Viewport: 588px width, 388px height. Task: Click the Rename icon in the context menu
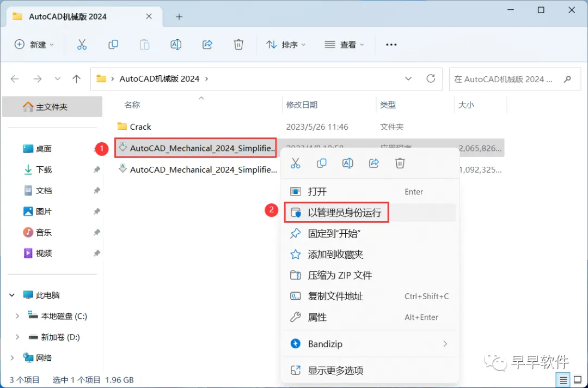point(347,163)
